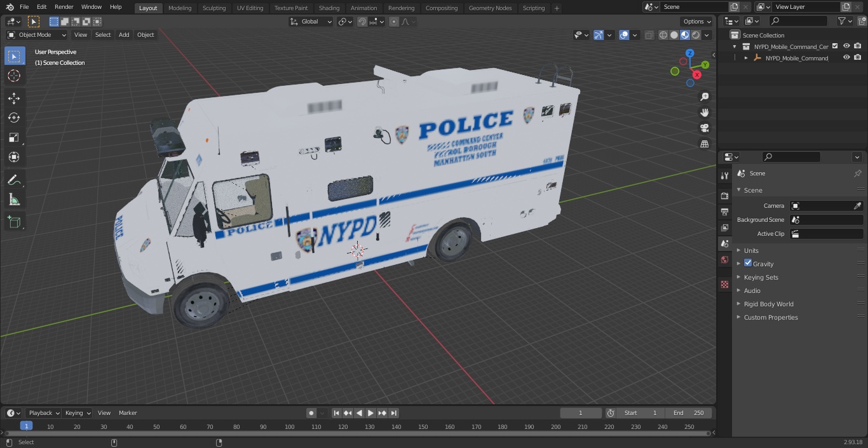Switch to solid viewport shading

(674, 35)
